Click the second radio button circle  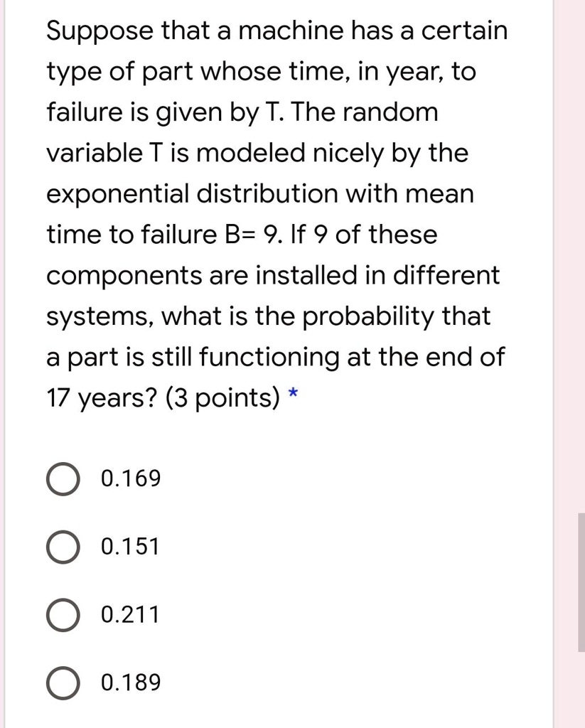[63, 547]
